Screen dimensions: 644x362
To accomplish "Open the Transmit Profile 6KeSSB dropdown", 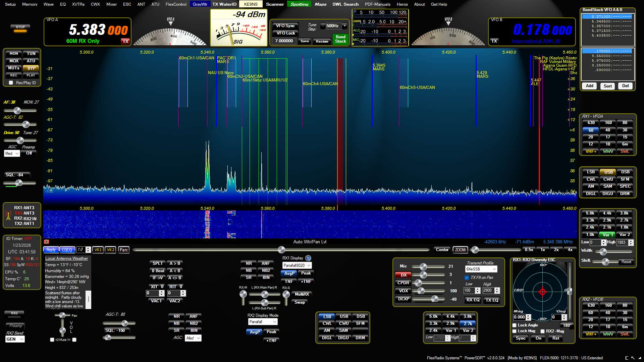I will click(481, 269).
